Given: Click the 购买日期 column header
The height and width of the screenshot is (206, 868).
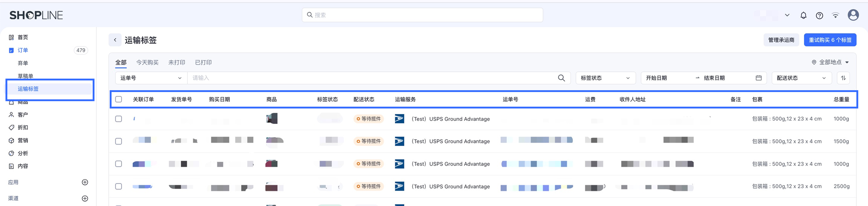Looking at the screenshot, I should 219,99.
